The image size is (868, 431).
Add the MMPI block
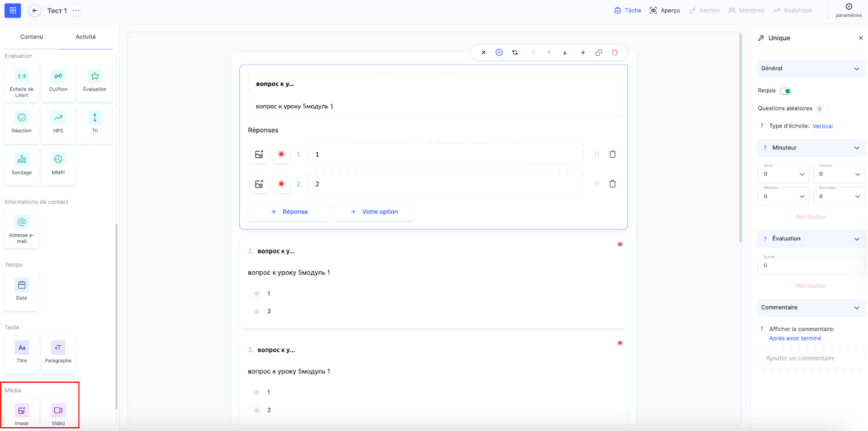58,166
